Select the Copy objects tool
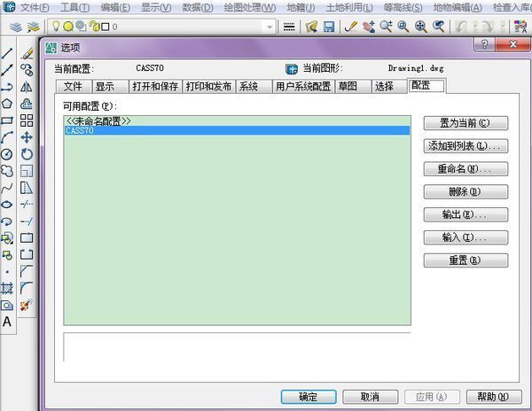Screen dimensions: 532x411 27,70
